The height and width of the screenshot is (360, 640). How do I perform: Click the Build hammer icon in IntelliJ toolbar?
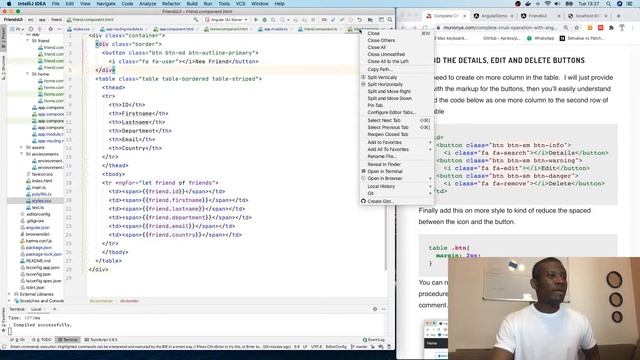pyautogui.click(x=196, y=20)
